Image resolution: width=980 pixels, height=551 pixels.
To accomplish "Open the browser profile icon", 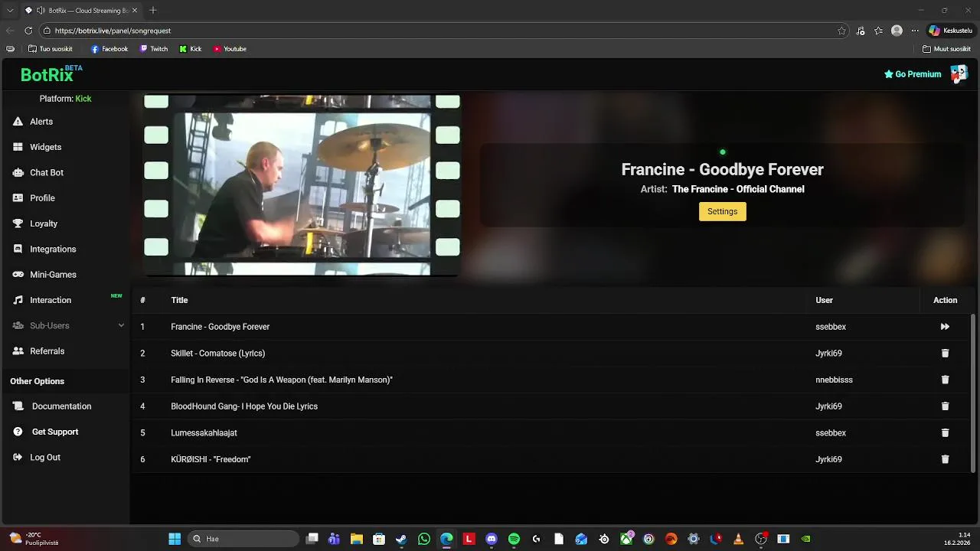I will click(x=897, y=31).
